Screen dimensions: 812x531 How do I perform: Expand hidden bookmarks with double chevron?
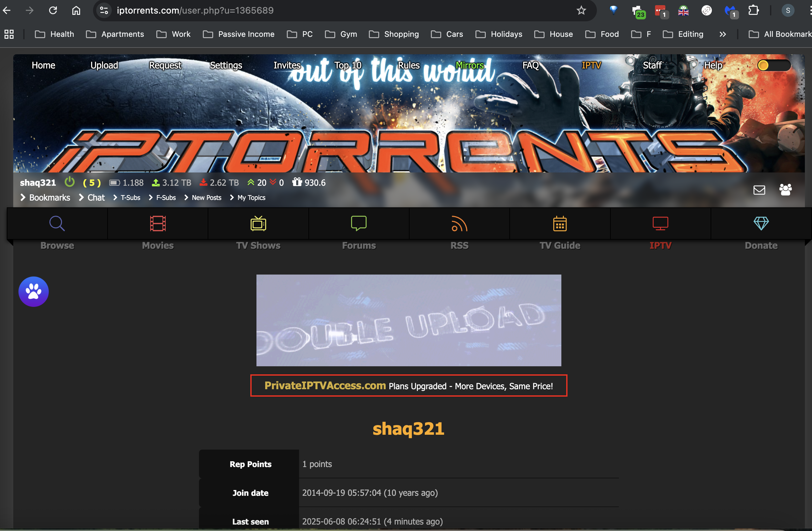pos(723,34)
